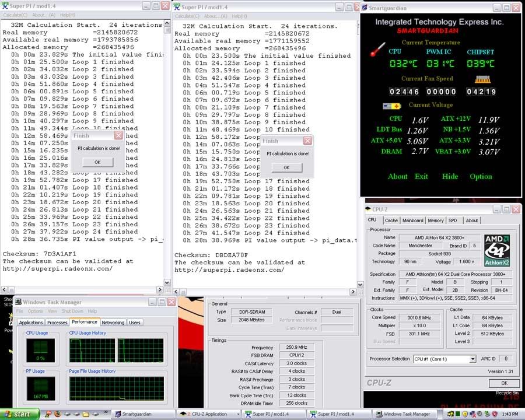Click the Checksum 7D3A1AF1 text
Image resolution: width=525 pixels, height=420 pixels.
[x=40, y=254]
